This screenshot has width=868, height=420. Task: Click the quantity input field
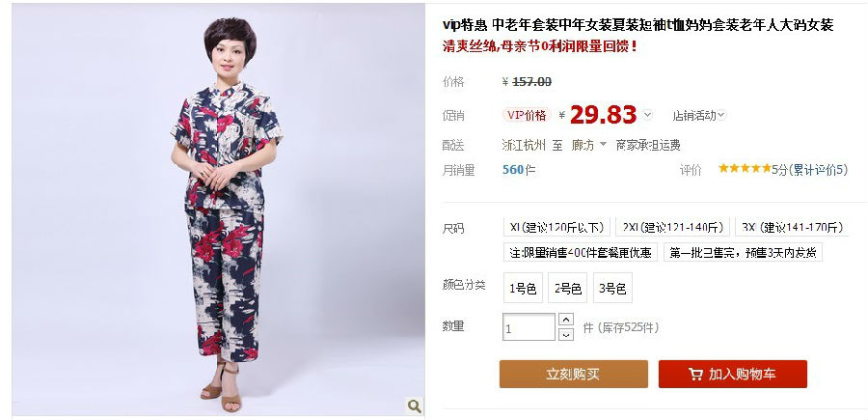pos(529,327)
